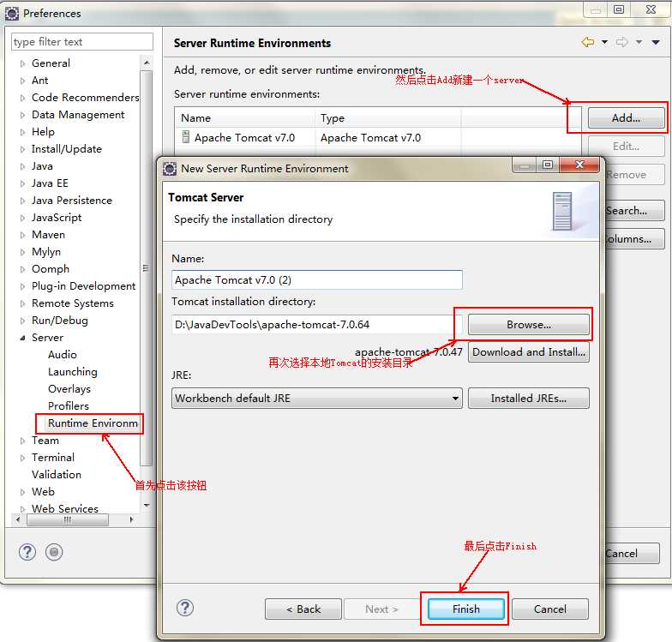This screenshot has width=672, height=642.
Task: Select Plug-in Development tree item
Action: coord(84,286)
